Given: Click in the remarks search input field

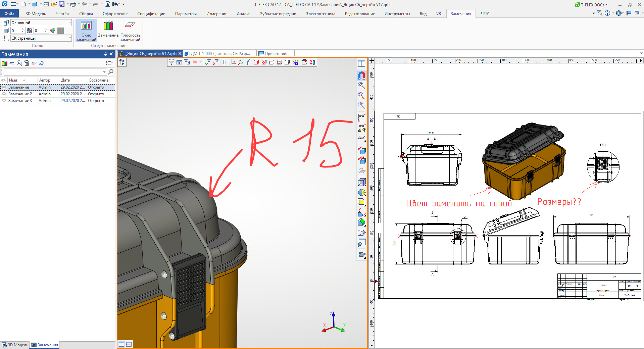Looking at the screenshot, I should 53,72.
